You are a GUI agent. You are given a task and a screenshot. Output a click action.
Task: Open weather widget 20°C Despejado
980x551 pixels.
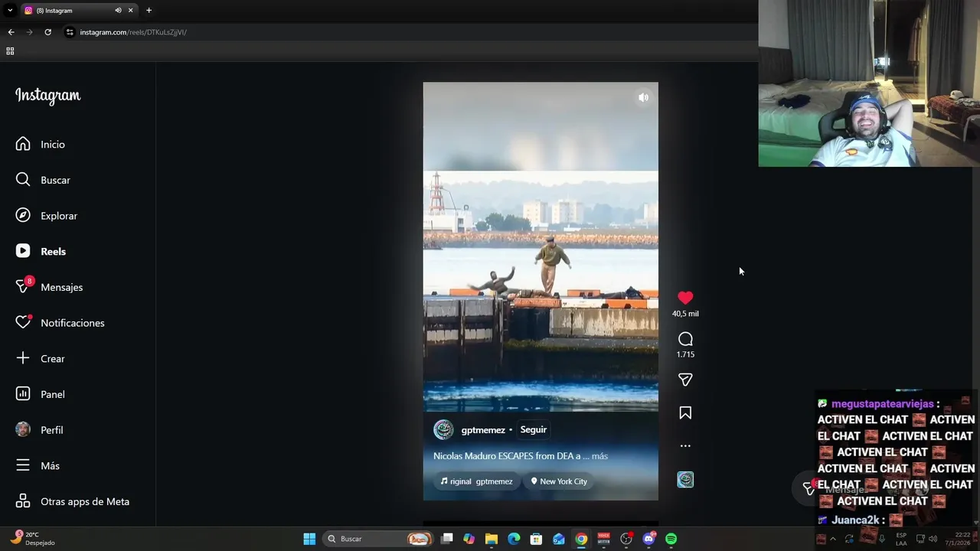pyautogui.click(x=32, y=539)
